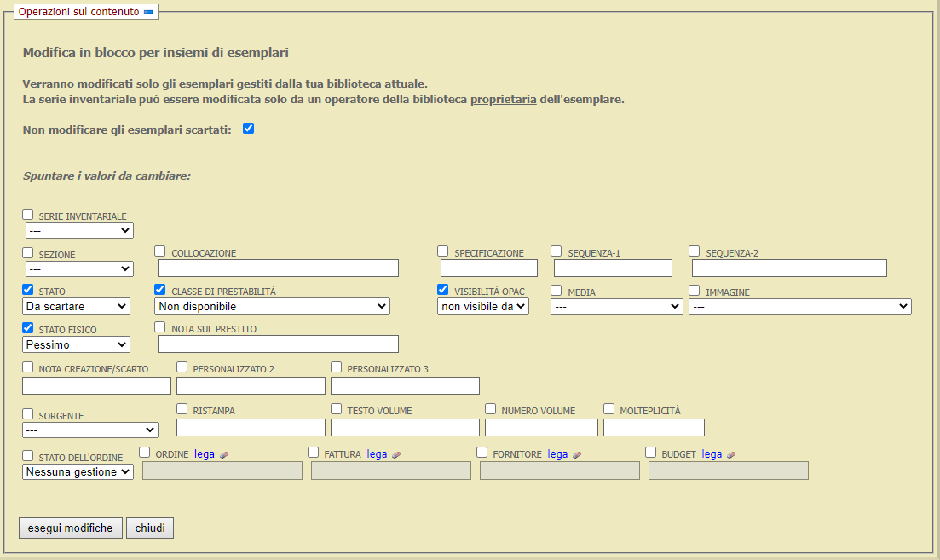This screenshot has height=560, width=940.
Task: Click eraser icon next to Budget lega
Action: [x=731, y=455]
